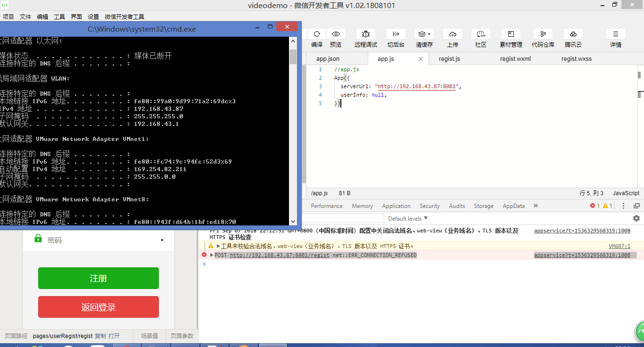Open the 项目 menu

[x=8, y=17]
